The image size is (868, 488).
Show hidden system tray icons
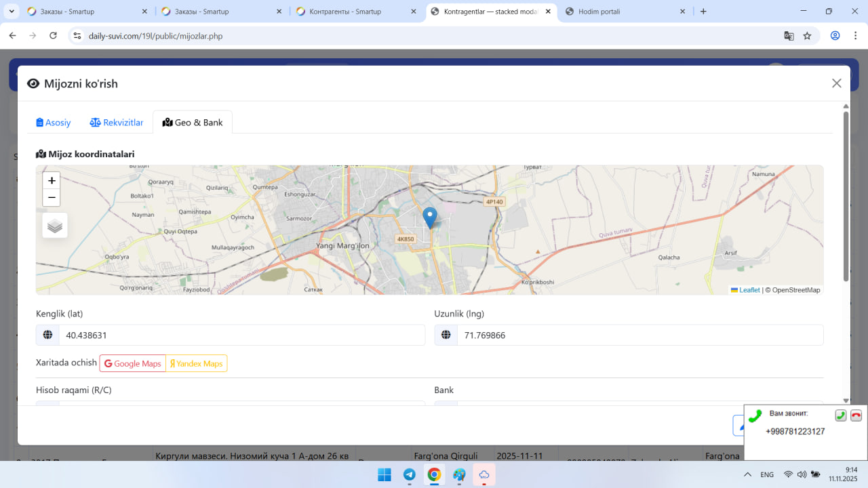point(747,474)
